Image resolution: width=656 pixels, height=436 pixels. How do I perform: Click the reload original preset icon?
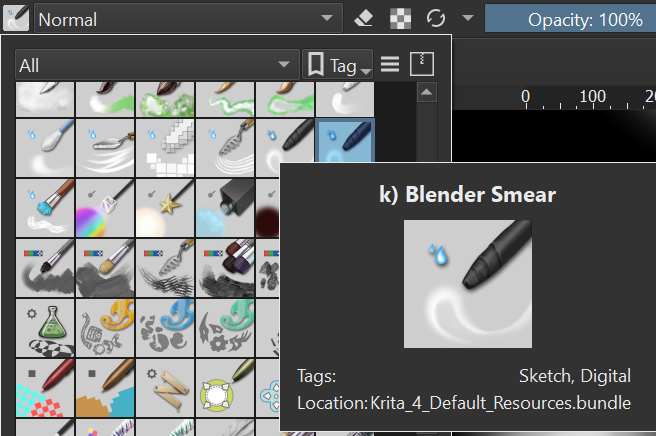pyautogui.click(x=435, y=18)
